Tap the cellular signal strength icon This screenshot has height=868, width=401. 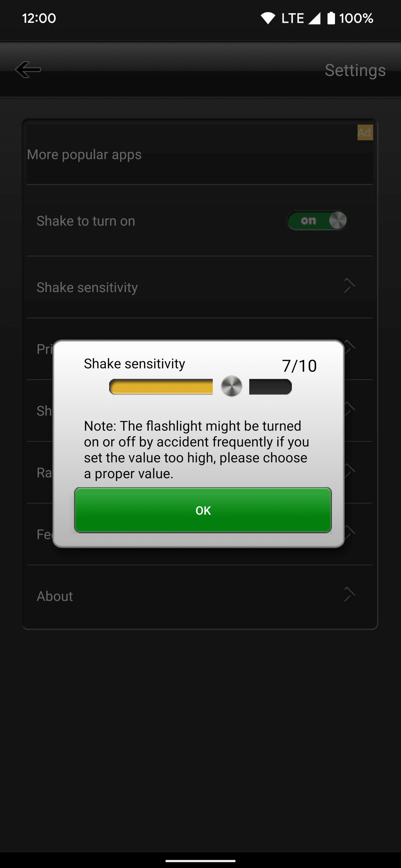[x=314, y=18]
